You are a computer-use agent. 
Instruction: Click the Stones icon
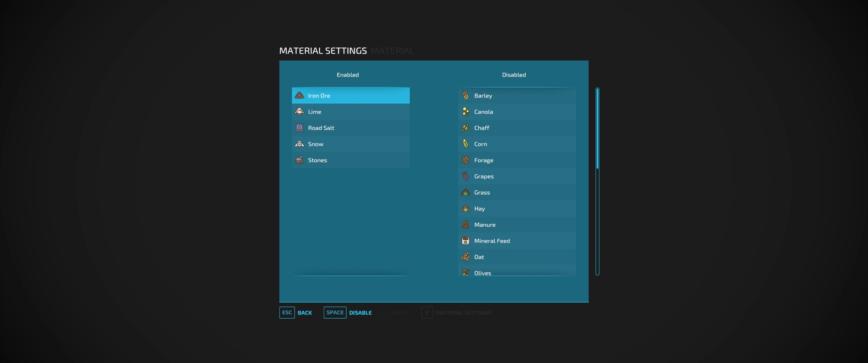(300, 160)
